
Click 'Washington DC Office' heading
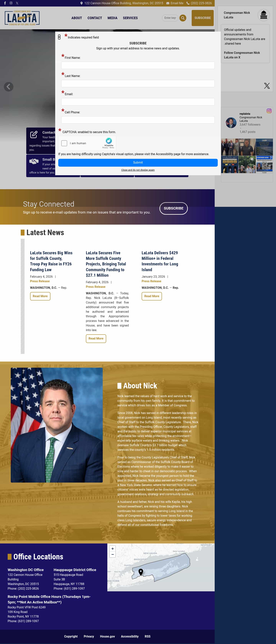(25, 570)
